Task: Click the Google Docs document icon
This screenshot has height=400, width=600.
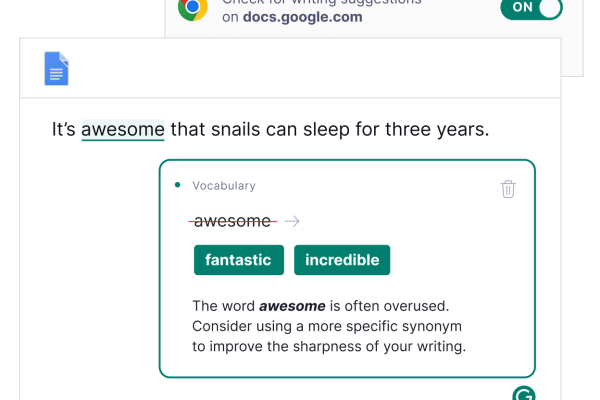Action: (57, 69)
